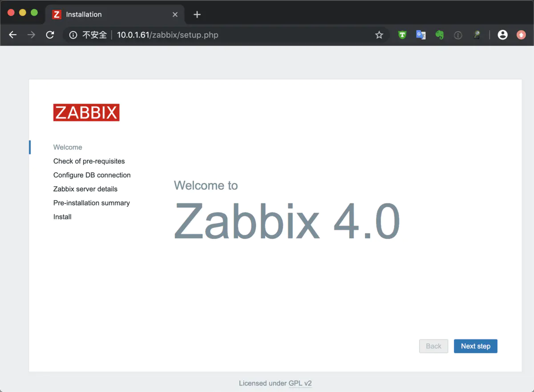Open a new tab with the plus button

[x=197, y=15]
